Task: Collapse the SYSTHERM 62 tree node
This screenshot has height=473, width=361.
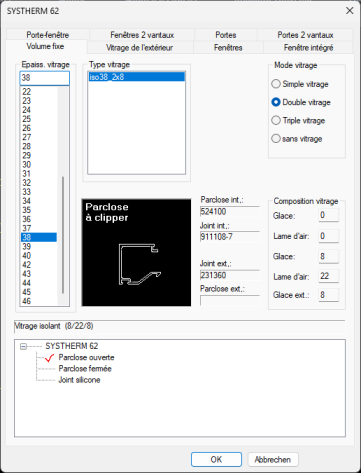Action: pos(23,346)
